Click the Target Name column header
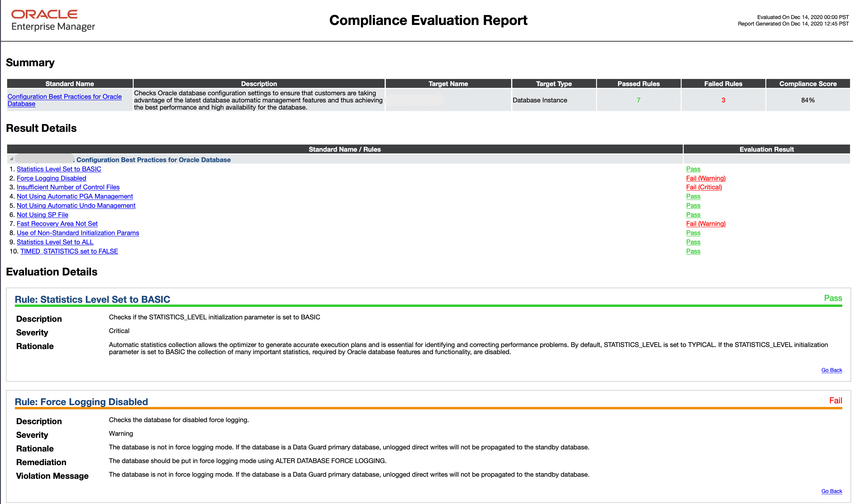 448,83
